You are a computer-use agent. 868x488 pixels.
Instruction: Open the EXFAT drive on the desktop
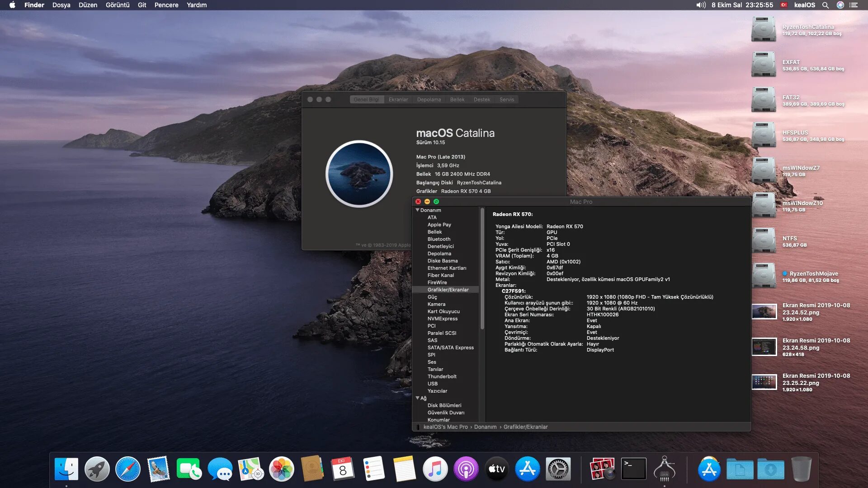point(764,65)
